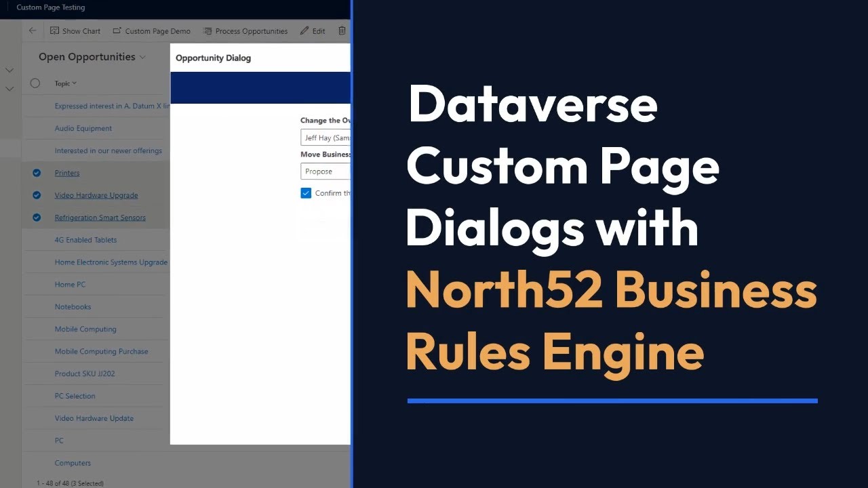Open Interested in our newer offerings row
The image size is (868, 488).
tap(108, 150)
